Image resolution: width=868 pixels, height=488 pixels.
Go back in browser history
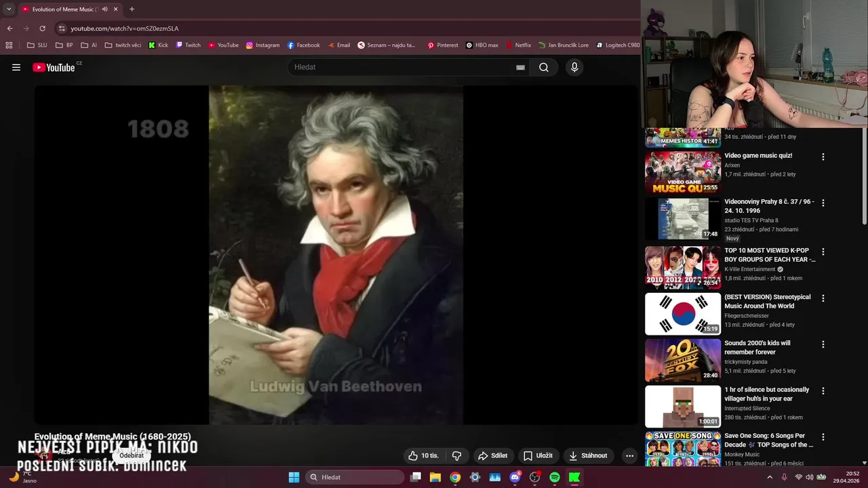point(9,28)
